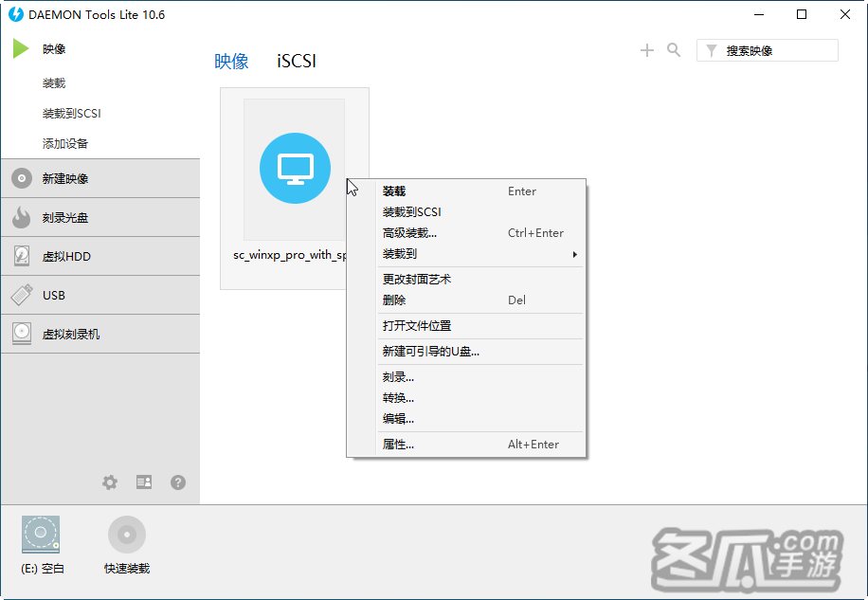This screenshot has height=600, width=868.
Task: Choose 新建可引导的U盘... menu entry
Action: coord(480,351)
